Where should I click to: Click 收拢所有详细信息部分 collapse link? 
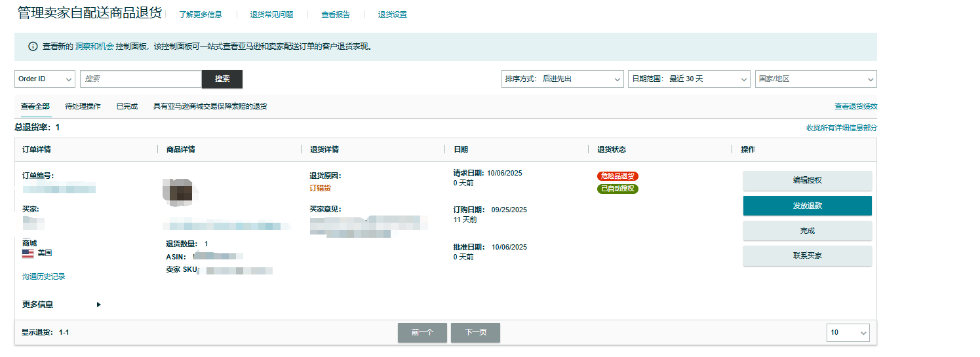pyautogui.click(x=841, y=128)
